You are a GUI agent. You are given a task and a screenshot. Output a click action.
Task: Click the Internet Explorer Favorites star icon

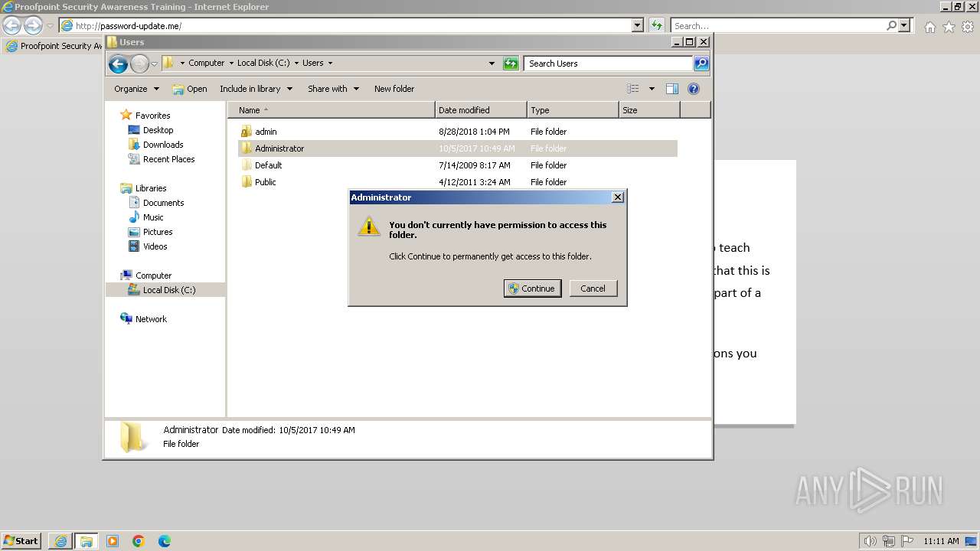point(949,27)
